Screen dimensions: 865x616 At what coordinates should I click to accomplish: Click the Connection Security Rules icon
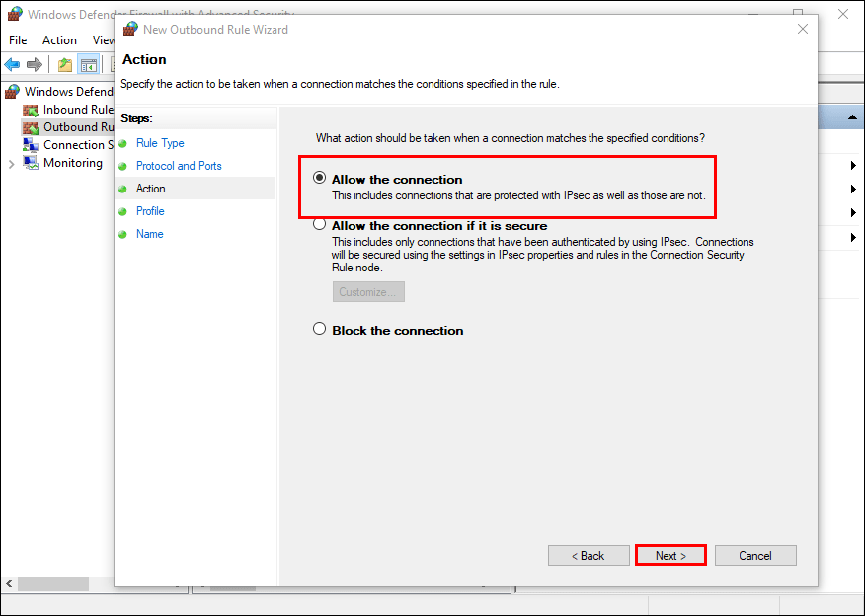click(31, 145)
